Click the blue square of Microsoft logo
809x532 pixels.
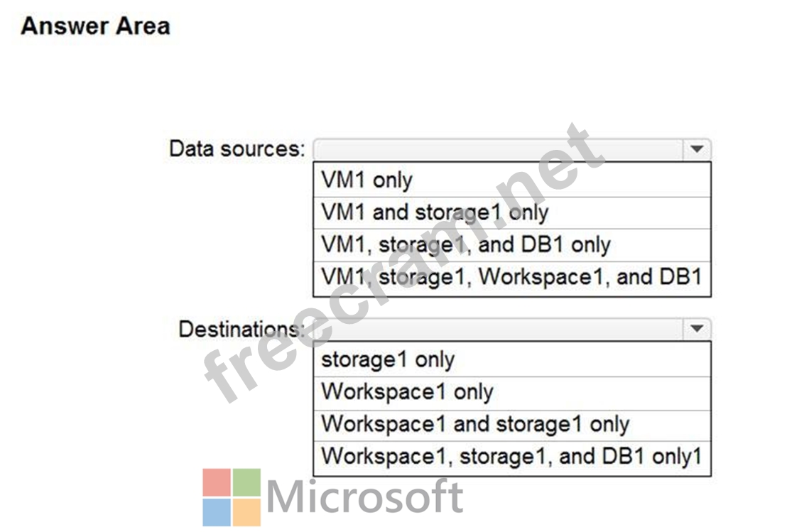click(217, 512)
